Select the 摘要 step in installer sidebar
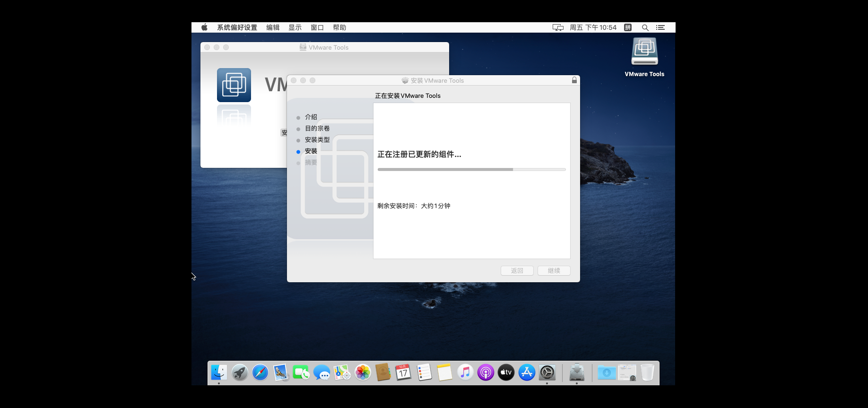The image size is (868, 408). point(311,162)
